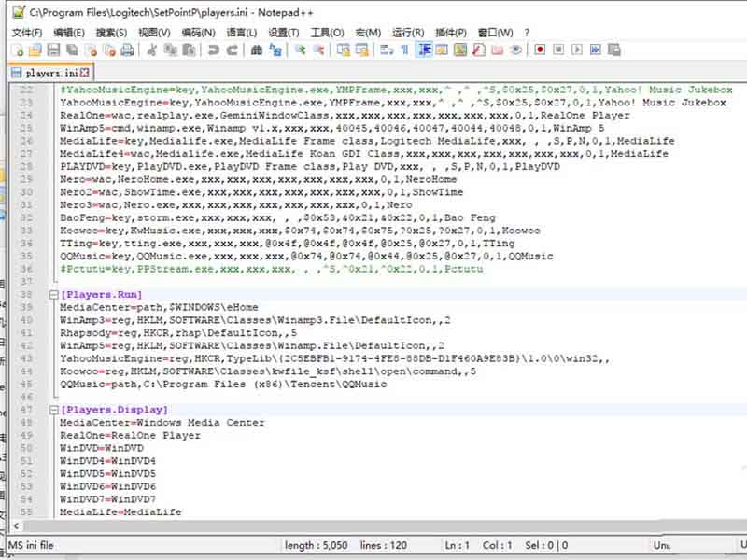Toggle file monitoring eye icon

(x=515, y=50)
